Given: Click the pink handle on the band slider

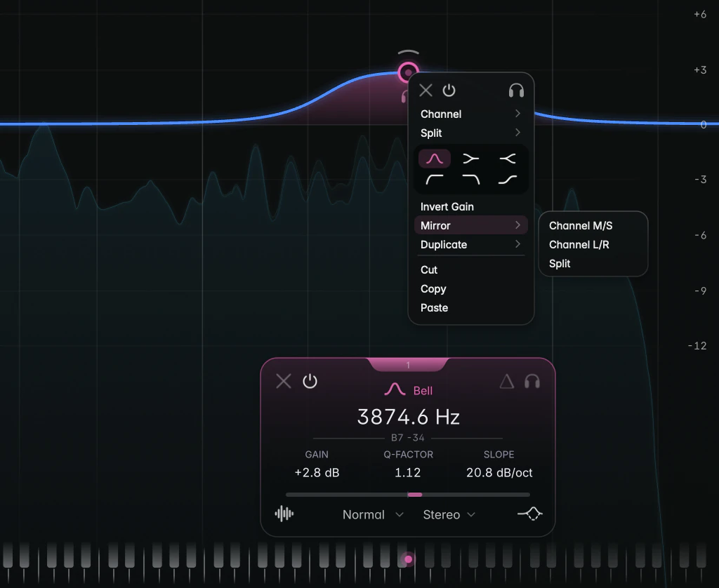Looking at the screenshot, I should tap(414, 495).
